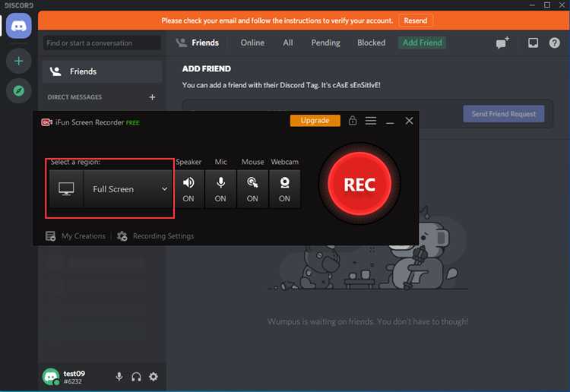Open Discord user settings gear
Screen dimensions: 570x392
[154, 376]
